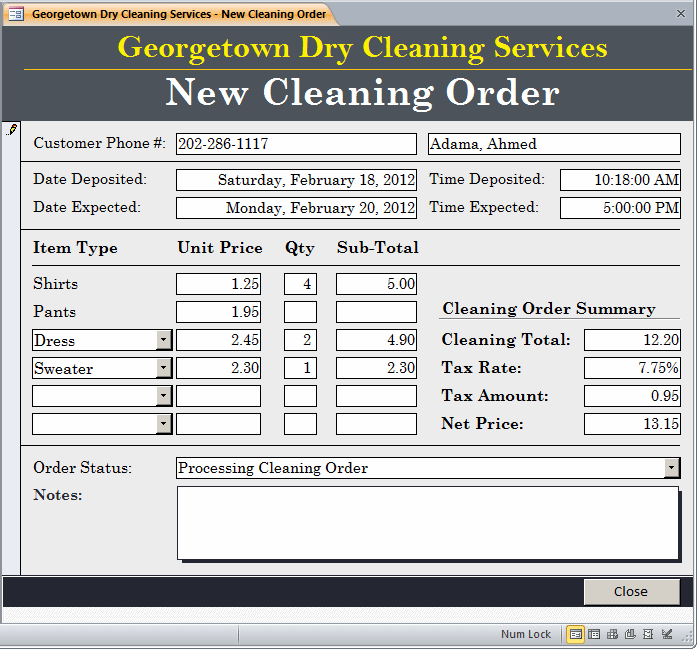Viewport: 699px width, 651px height.
Task: Click the Qty column heading
Action: pyautogui.click(x=300, y=248)
